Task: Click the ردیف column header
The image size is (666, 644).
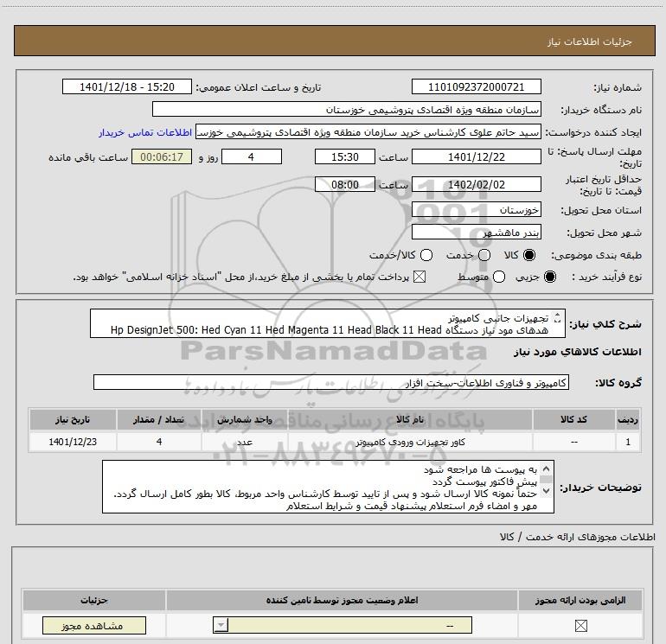Action: 628,419
